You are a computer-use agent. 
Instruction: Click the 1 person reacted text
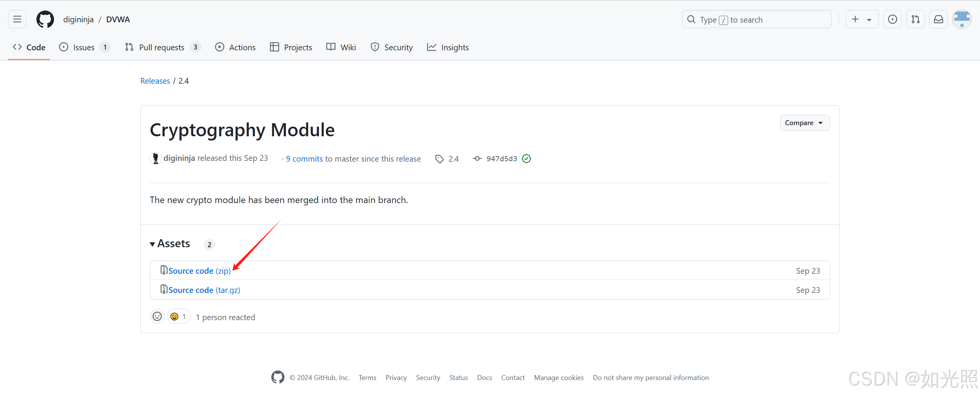point(225,317)
